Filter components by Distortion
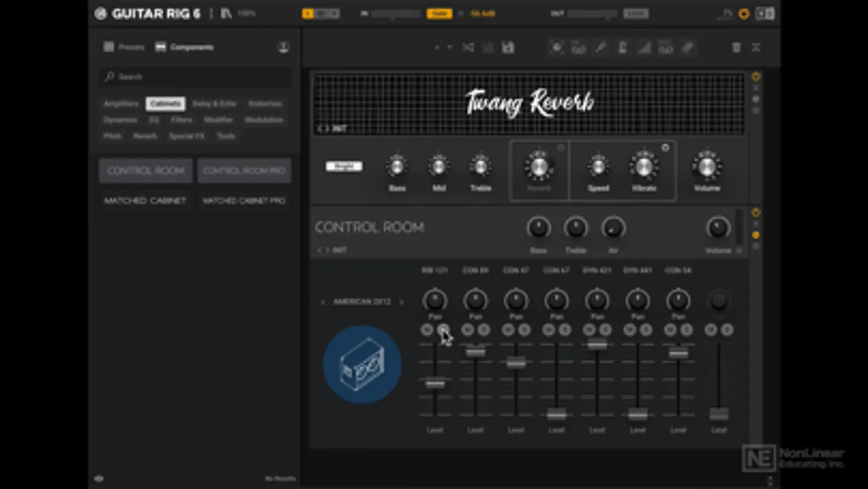 coord(265,104)
